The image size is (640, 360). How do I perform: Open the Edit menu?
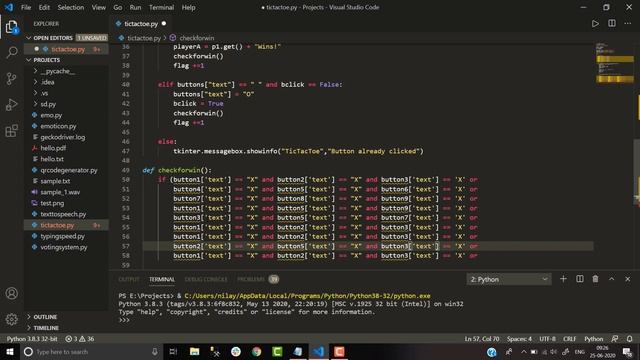(x=44, y=7)
